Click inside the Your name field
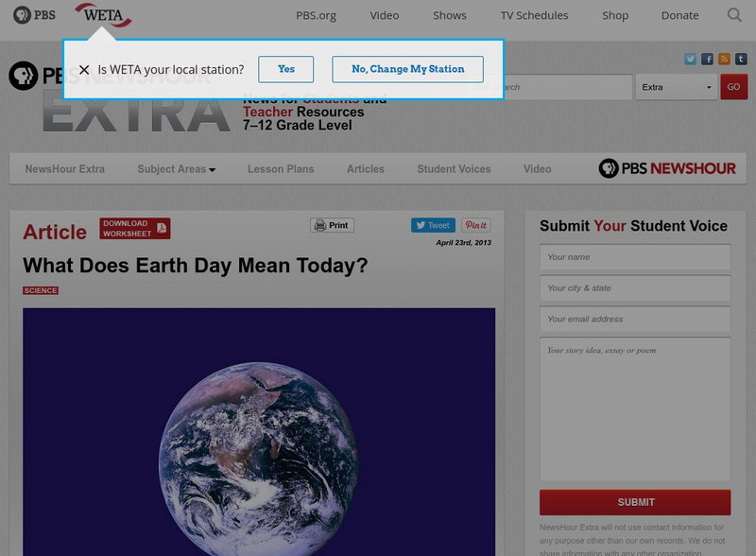Image resolution: width=756 pixels, height=556 pixels. (634, 257)
